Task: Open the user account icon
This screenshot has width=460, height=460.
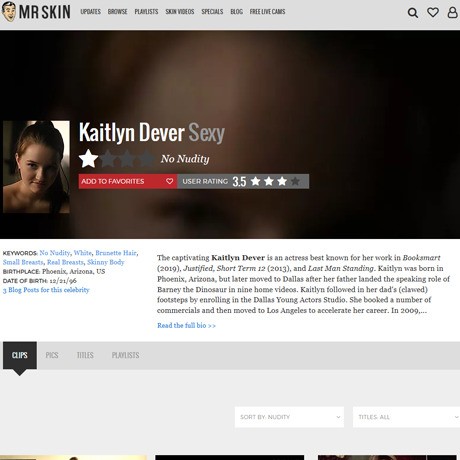Action: coord(452,12)
